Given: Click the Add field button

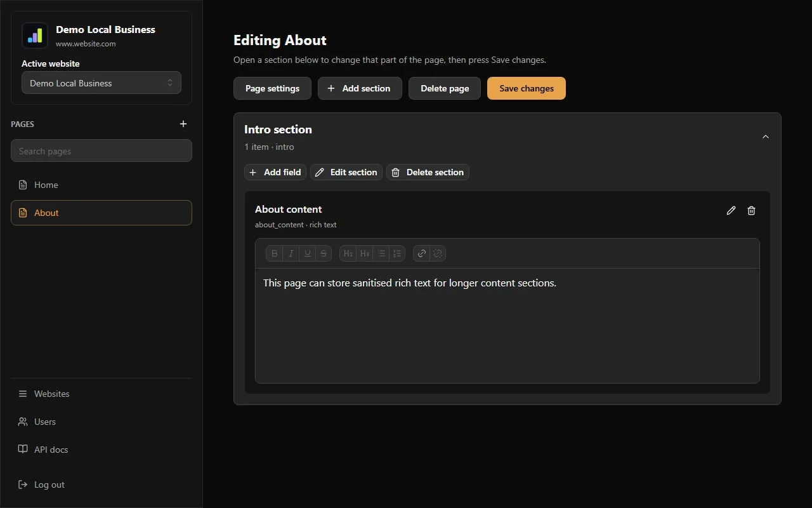Looking at the screenshot, I should [x=275, y=172].
